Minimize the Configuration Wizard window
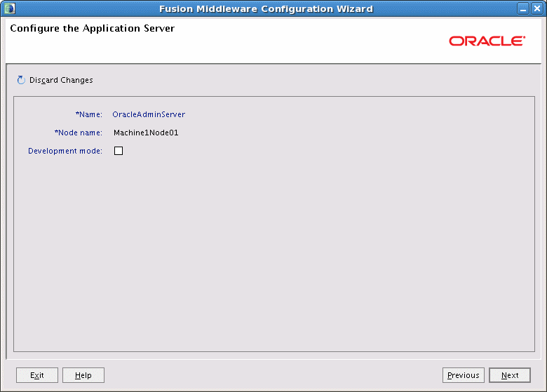 pyautogui.click(x=523, y=8)
